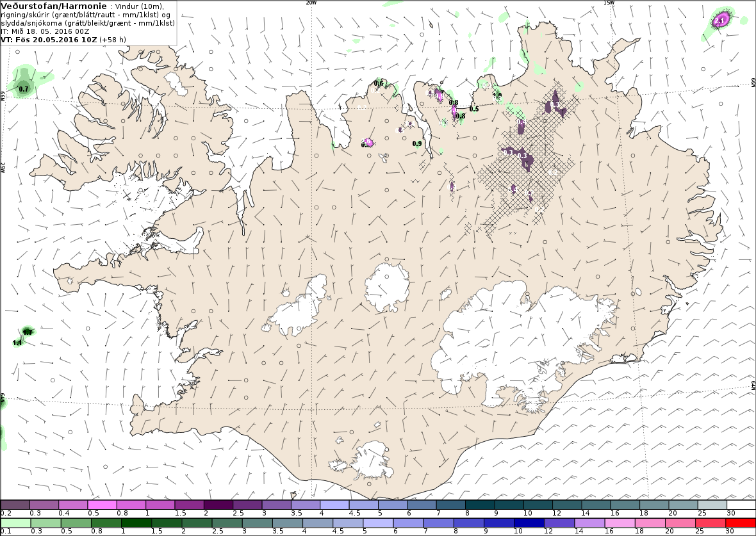Select the pale mint 0.1–0.3 swatch, lower scale
Screen dimensions: 756x536
point(15,523)
